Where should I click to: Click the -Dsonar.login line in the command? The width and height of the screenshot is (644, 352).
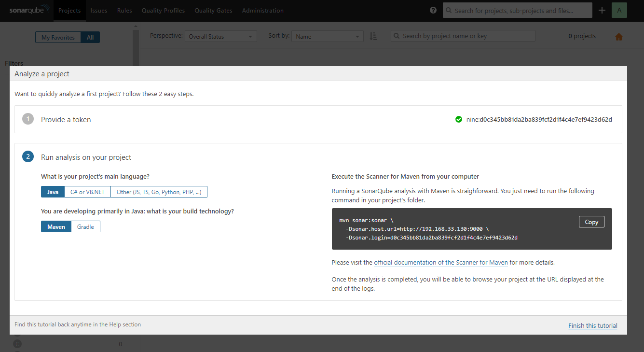(x=432, y=238)
